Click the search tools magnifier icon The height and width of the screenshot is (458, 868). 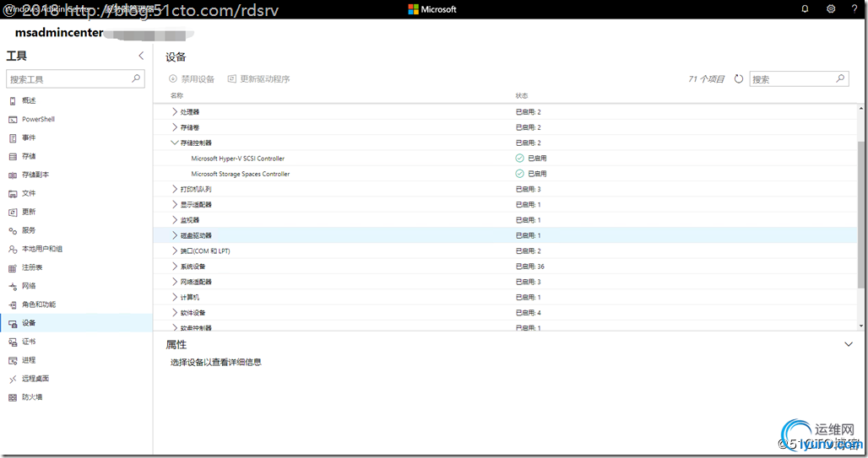coord(136,78)
